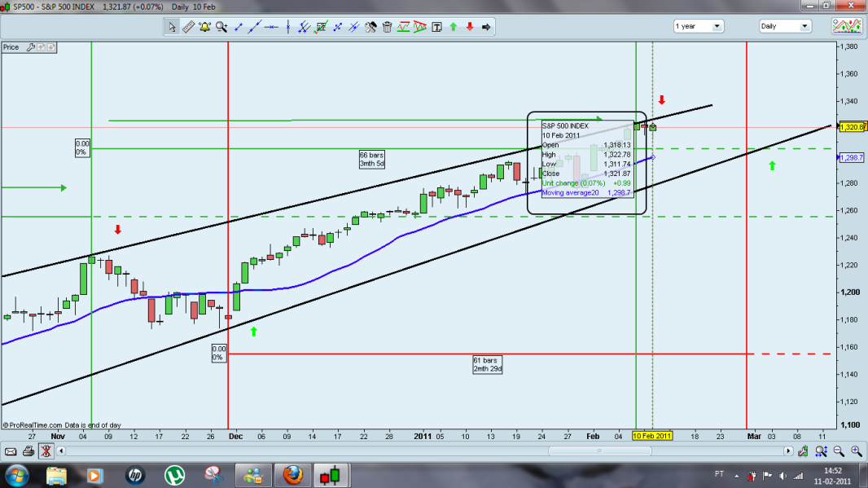Screen dimensions: 868x488
Task: Select the black right arrow tool
Action: pyautogui.click(x=486, y=27)
